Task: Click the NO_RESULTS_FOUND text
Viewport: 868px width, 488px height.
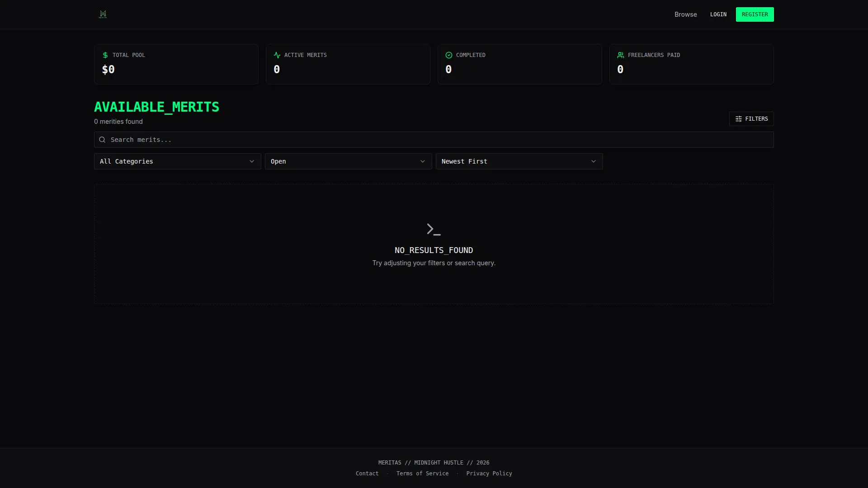Action: click(x=434, y=250)
